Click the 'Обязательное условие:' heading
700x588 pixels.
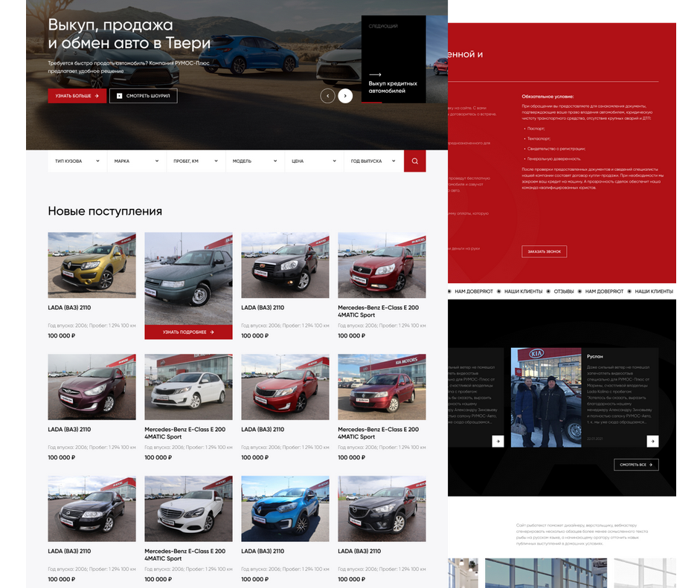tap(548, 97)
